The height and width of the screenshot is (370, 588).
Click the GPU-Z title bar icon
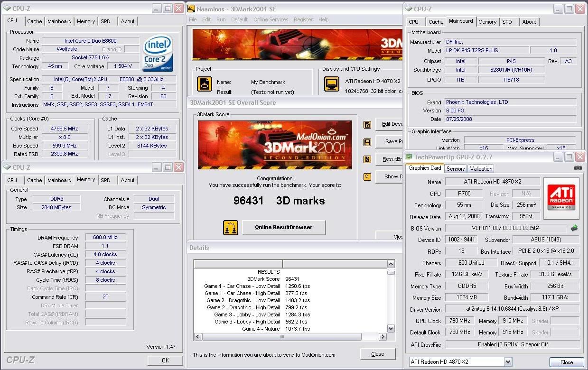(409, 157)
